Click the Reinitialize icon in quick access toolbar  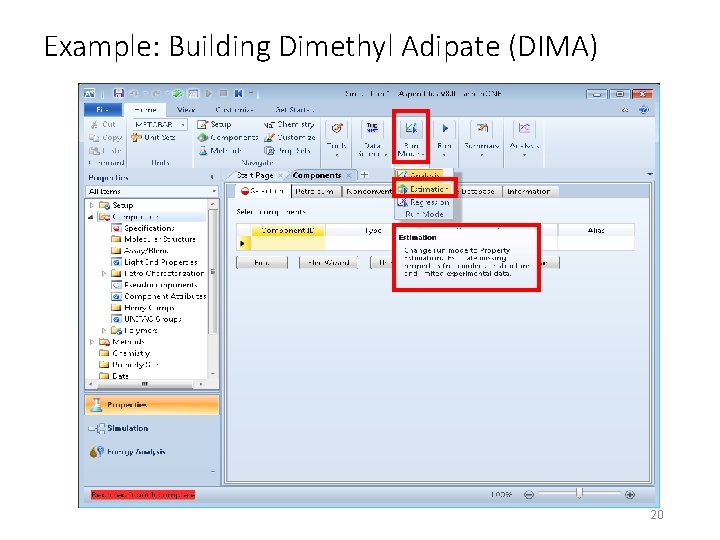238,94
